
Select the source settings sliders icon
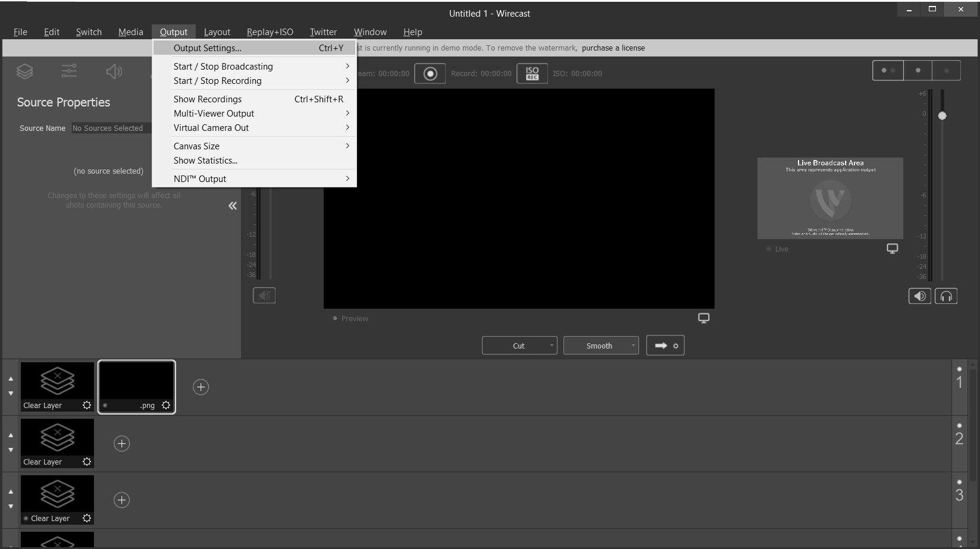tap(69, 71)
